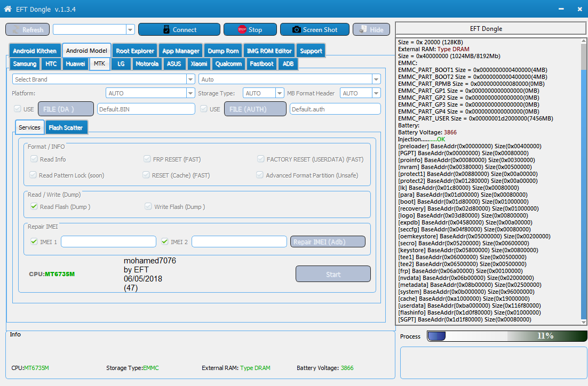This screenshot has height=386, width=588.
Task: Click the Default.auth input field
Action: [x=335, y=109]
